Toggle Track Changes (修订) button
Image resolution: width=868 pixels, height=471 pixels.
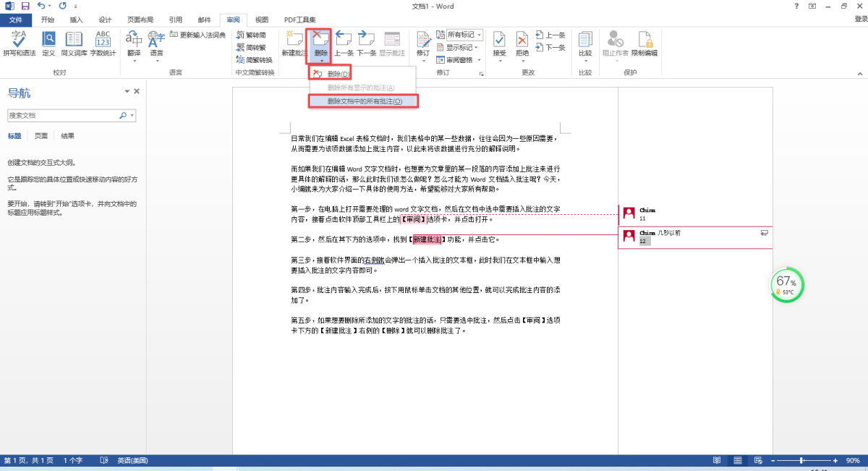[x=422, y=43]
